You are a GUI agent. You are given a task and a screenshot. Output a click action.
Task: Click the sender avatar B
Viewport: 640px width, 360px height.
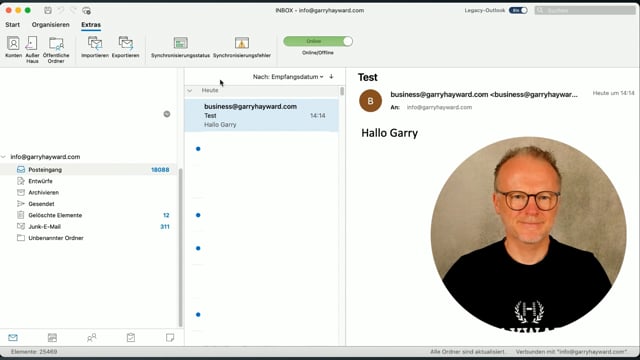pyautogui.click(x=371, y=101)
